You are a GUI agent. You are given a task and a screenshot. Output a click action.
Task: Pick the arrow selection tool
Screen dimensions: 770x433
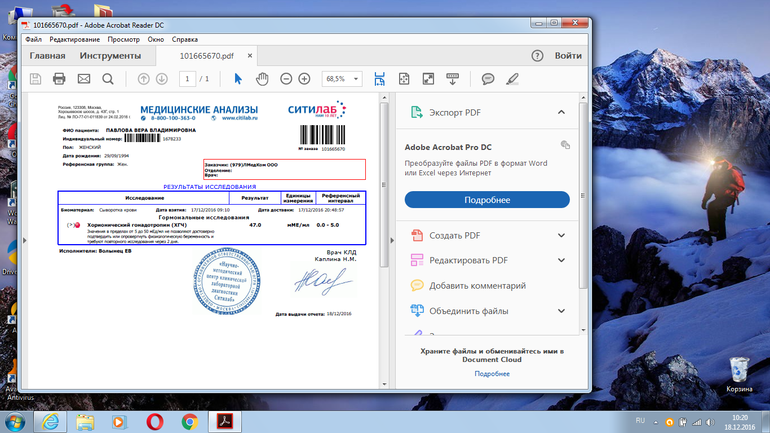click(x=238, y=78)
